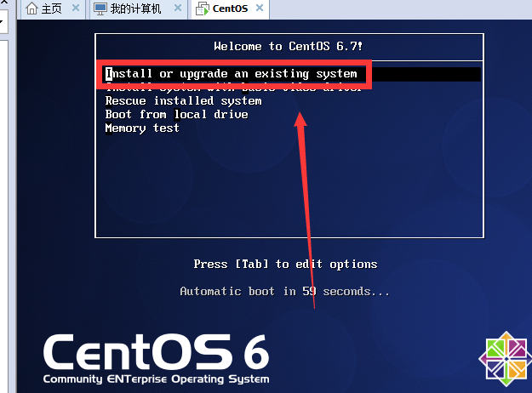Click "Press [Tab] to edit options" text
This screenshot has width=532, height=393.
coord(285,264)
